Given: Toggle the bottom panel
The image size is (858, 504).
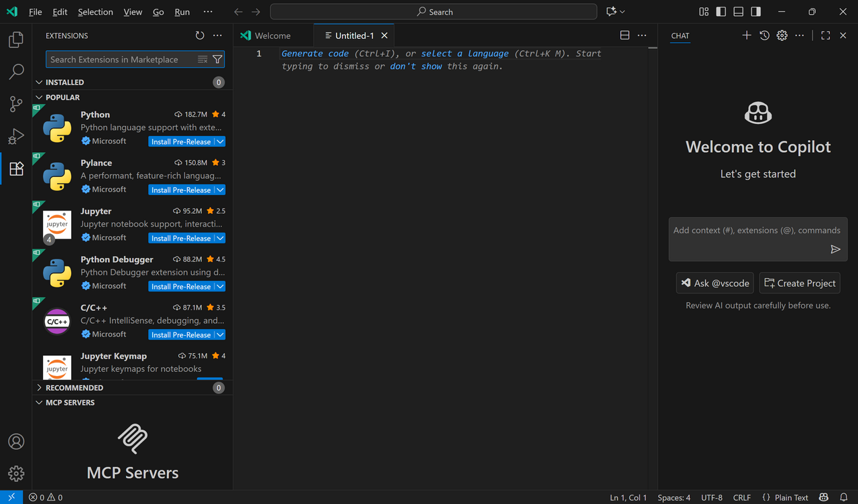Looking at the screenshot, I should click(x=739, y=11).
